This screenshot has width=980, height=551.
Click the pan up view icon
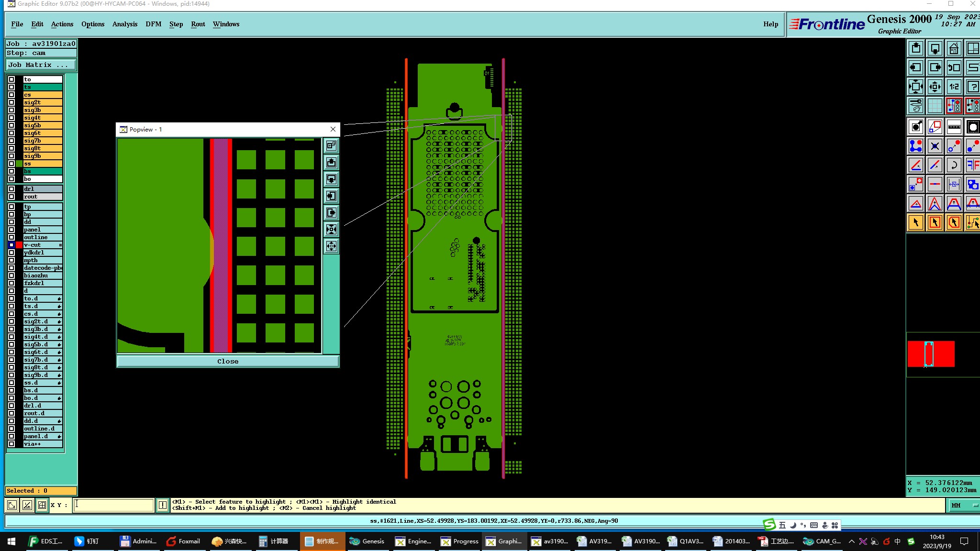(x=915, y=48)
